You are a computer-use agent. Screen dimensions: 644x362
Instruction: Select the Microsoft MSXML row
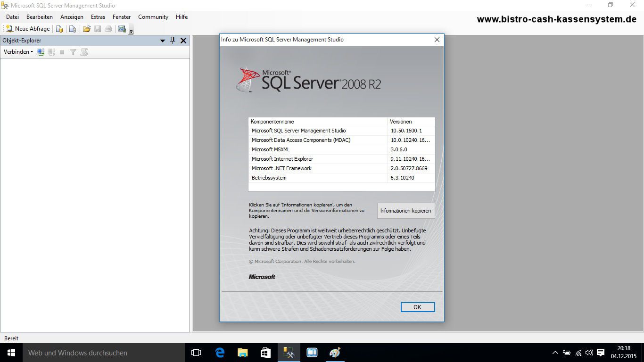[x=341, y=149]
